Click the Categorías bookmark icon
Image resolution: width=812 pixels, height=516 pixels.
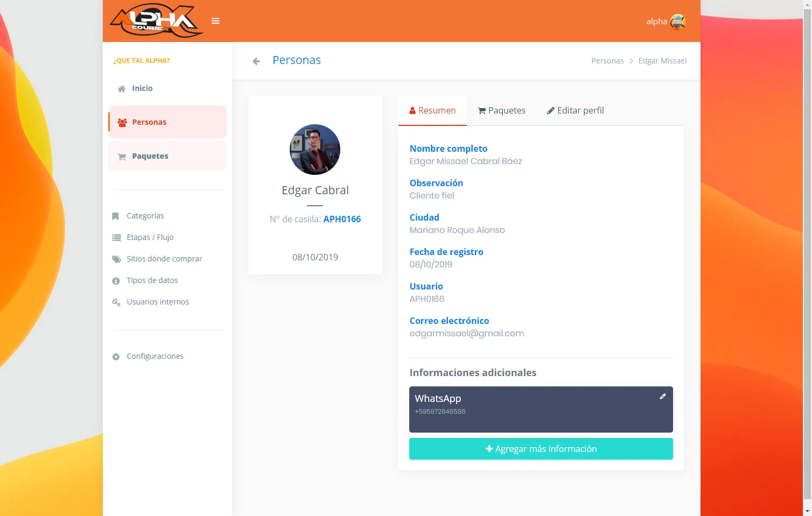[115, 216]
